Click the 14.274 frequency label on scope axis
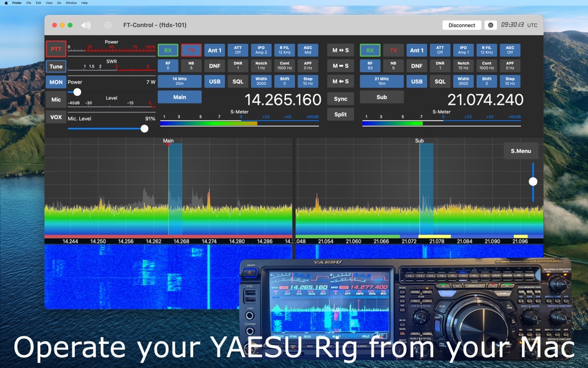 209,242
